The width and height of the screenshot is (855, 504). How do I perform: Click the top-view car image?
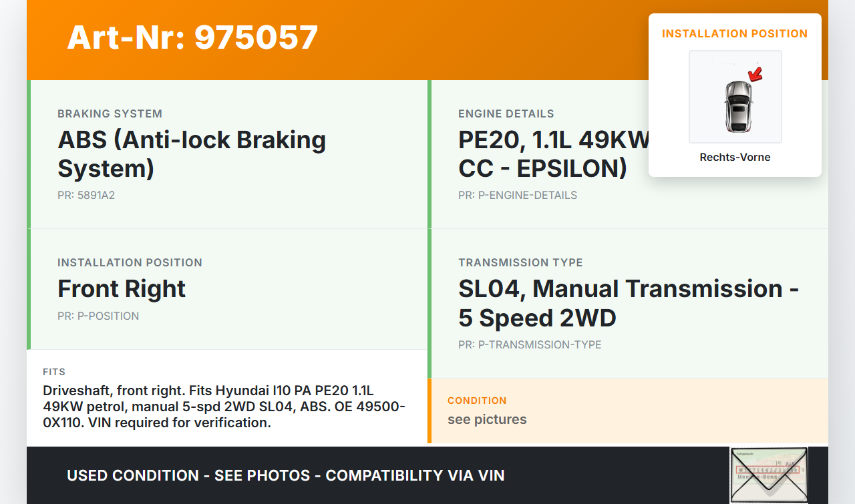pyautogui.click(x=737, y=105)
